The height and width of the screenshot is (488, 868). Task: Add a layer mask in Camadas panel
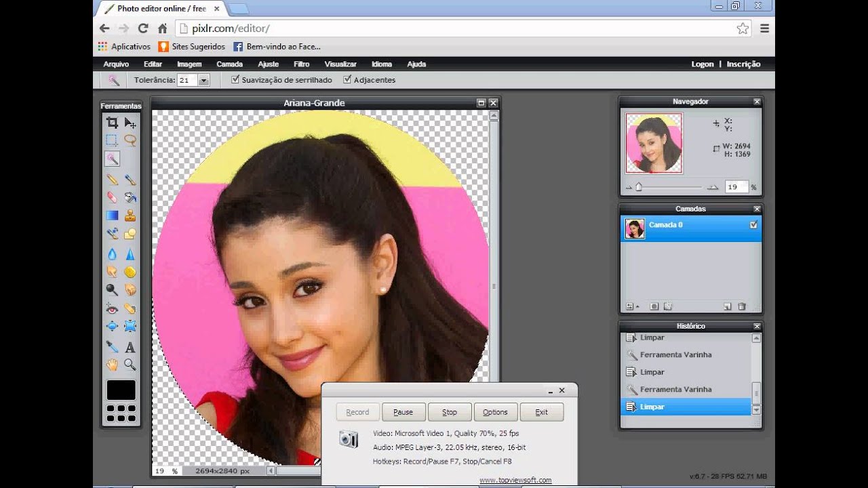click(654, 306)
